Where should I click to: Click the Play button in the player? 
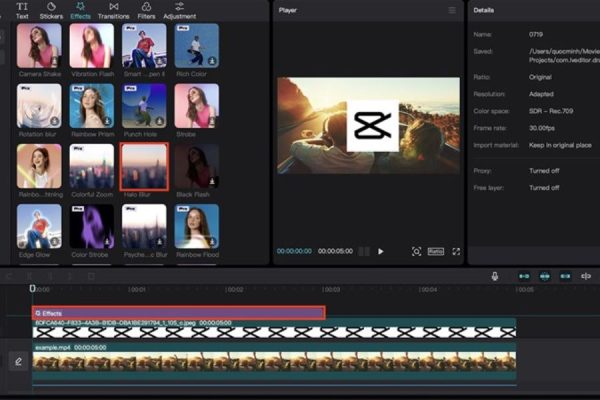tap(381, 252)
